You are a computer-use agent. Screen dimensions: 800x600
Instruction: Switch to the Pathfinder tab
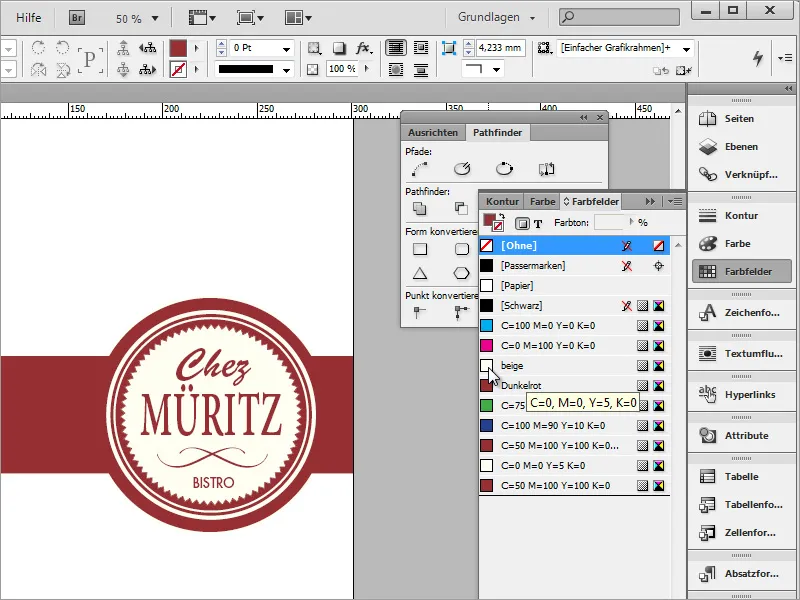496,131
